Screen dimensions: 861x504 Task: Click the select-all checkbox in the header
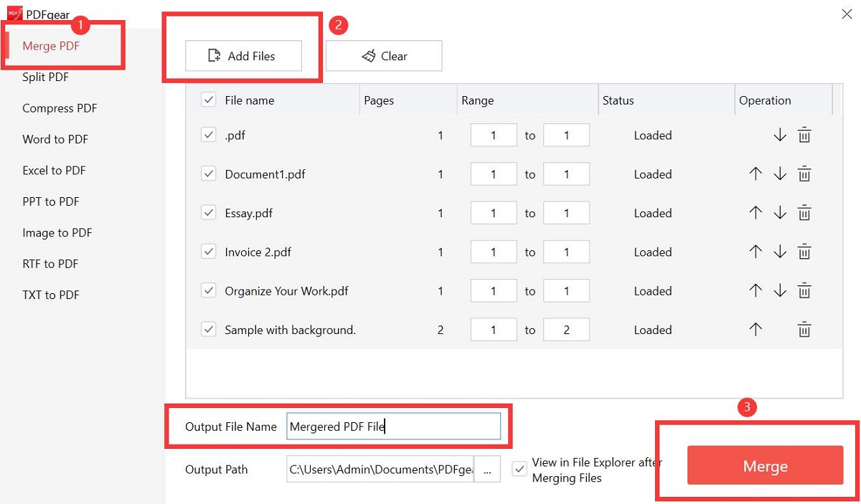(208, 100)
